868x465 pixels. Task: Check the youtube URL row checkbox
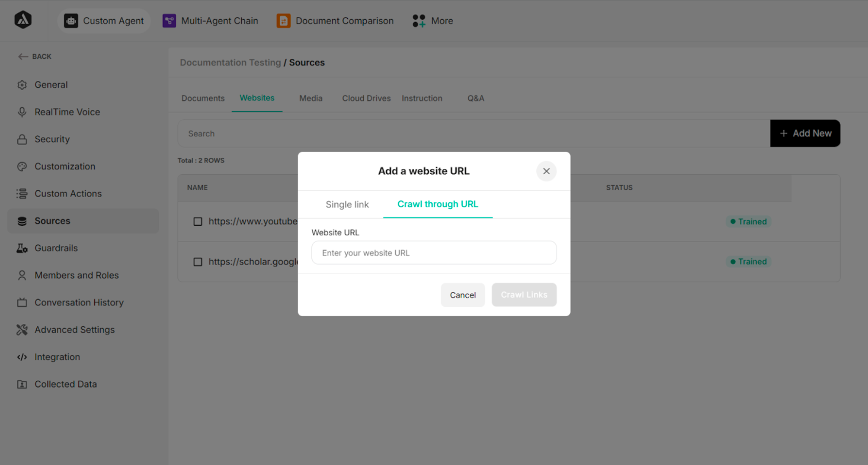(x=198, y=222)
